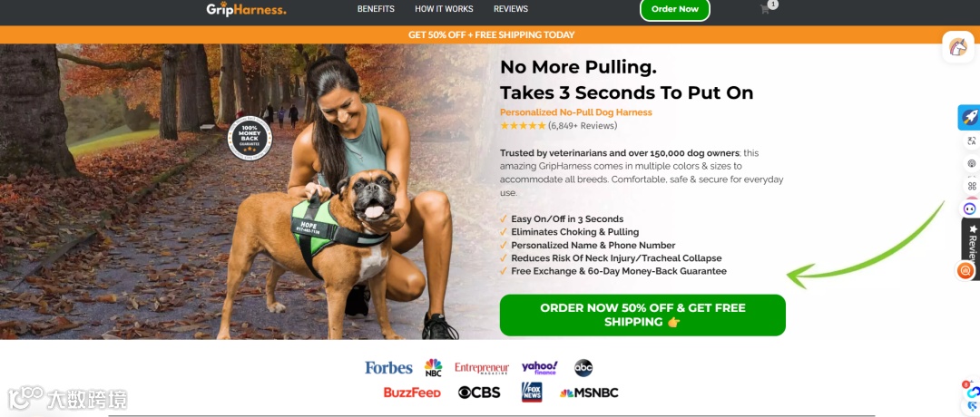Click the orange magnifier search icon
Viewport: 980px width, 417px height.
(x=965, y=270)
